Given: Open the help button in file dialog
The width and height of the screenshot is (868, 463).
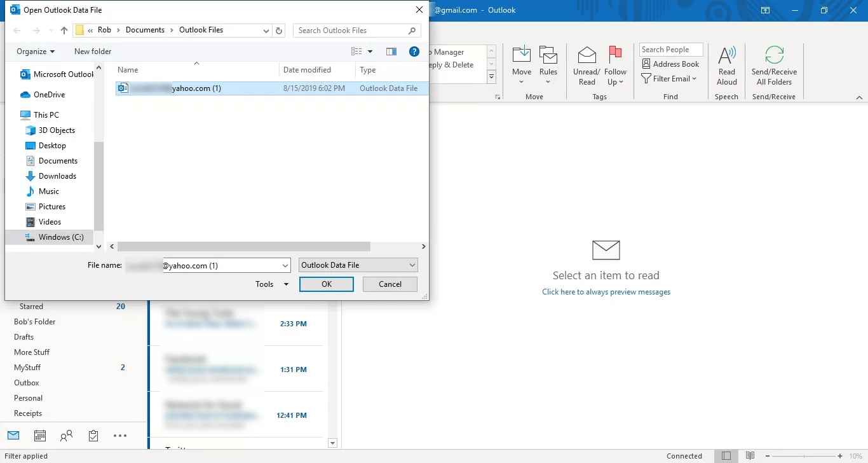Looking at the screenshot, I should pyautogui.click(x=414, y=52).
